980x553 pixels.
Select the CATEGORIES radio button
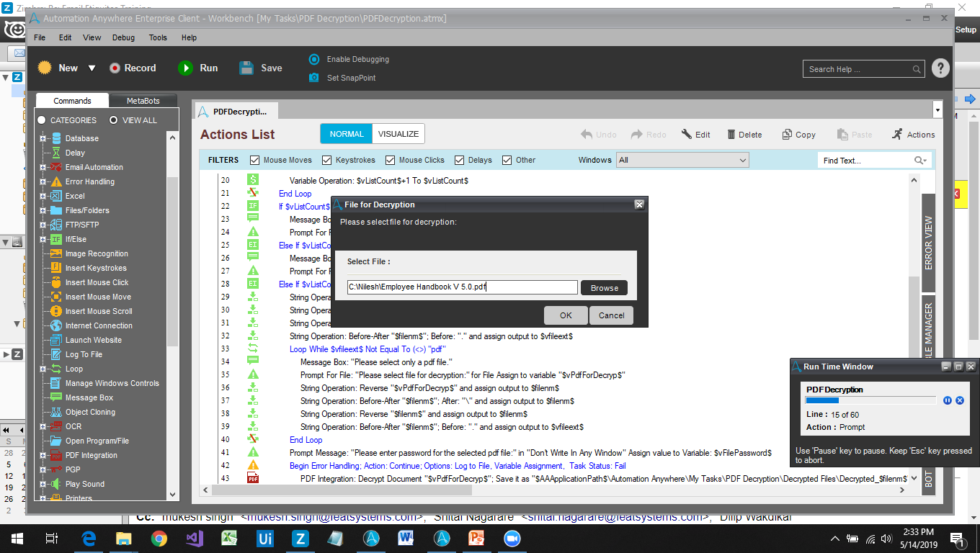point(42,120)
